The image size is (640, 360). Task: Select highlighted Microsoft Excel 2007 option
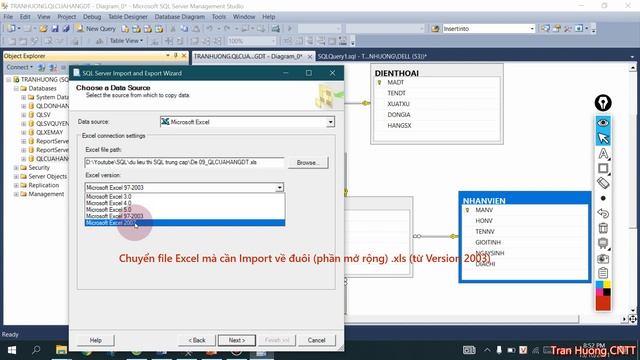(x=184, y=223)
